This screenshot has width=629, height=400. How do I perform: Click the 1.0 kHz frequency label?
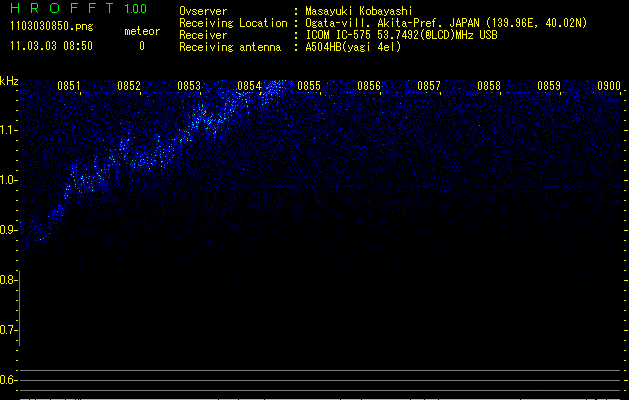(x=8, y=180)
